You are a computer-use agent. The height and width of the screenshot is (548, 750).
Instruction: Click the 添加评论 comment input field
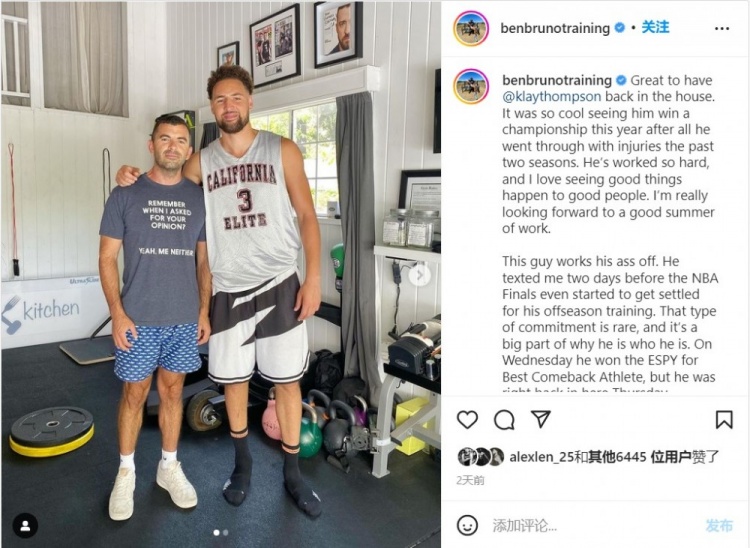click(593, 526)
